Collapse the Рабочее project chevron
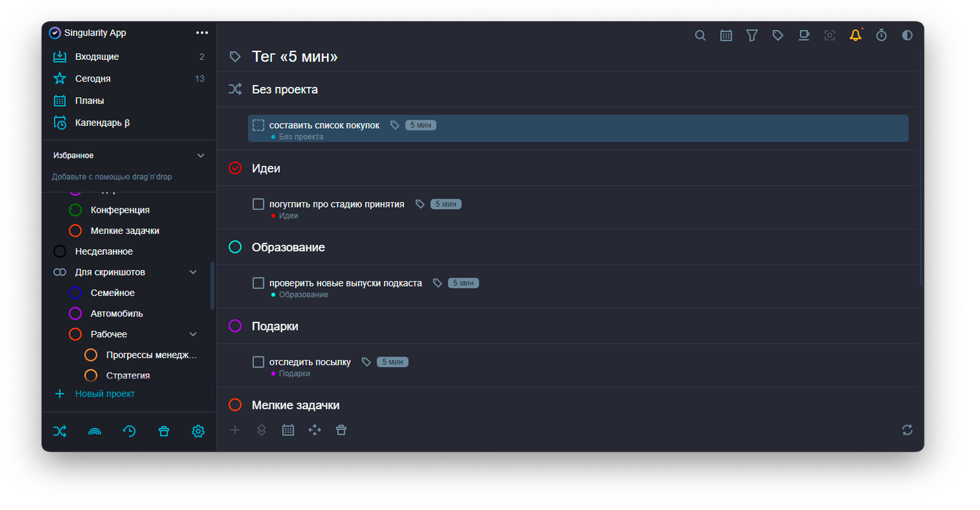The width and height of the screenshot is (980, 510). [x=193, y=334]
